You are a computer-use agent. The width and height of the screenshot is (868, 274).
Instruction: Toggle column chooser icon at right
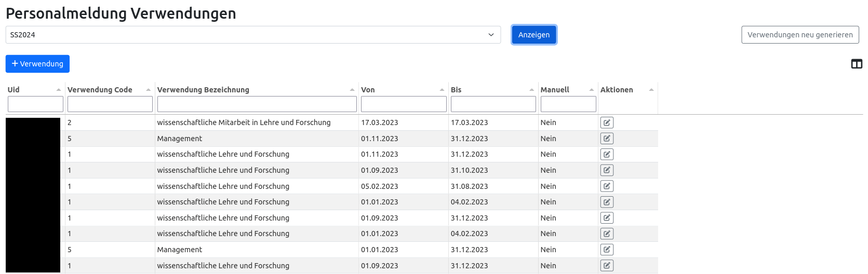(856, 64)
